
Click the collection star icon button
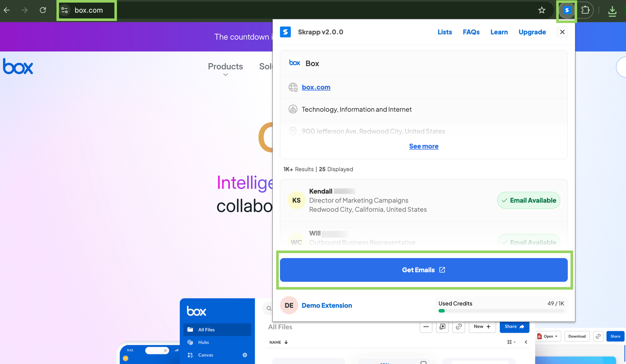tap(442, 326)
